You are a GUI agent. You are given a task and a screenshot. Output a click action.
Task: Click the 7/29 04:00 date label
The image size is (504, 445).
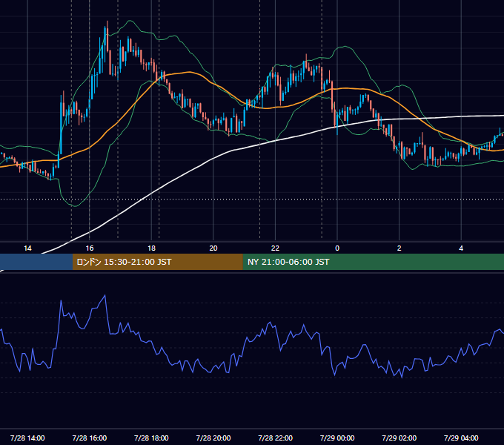[x=461, y=438]
